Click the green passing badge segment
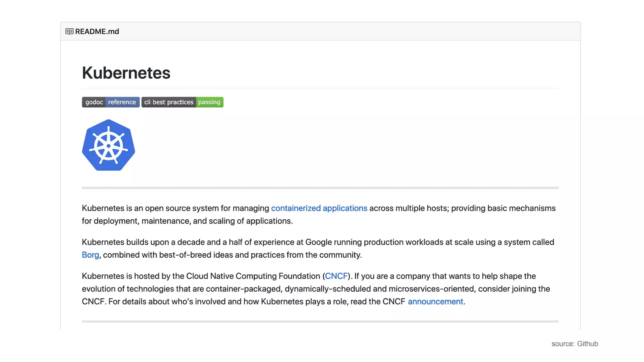The width and height of the screenshot is (644, 362). (x=209, y=102)
